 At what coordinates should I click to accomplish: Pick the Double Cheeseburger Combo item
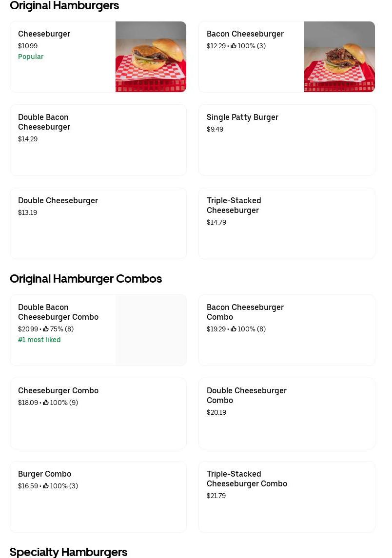coord(246,395)
